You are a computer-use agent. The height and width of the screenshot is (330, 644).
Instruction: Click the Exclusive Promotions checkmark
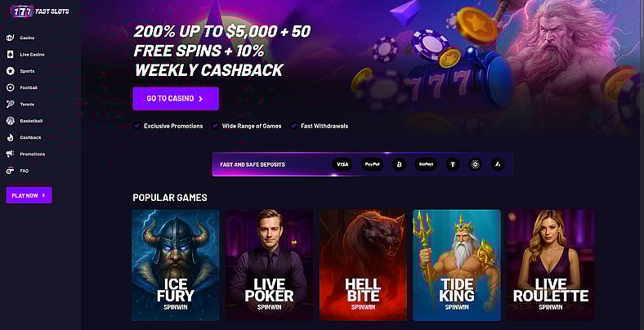[136, 126]
